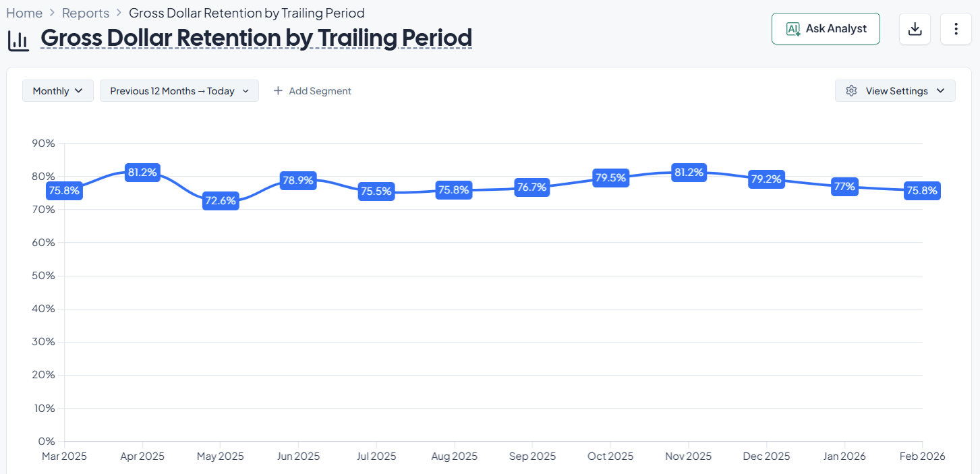980x474 pixels.
Task: Click the report title Gross Dollar Retention
Action: [255, 38]
